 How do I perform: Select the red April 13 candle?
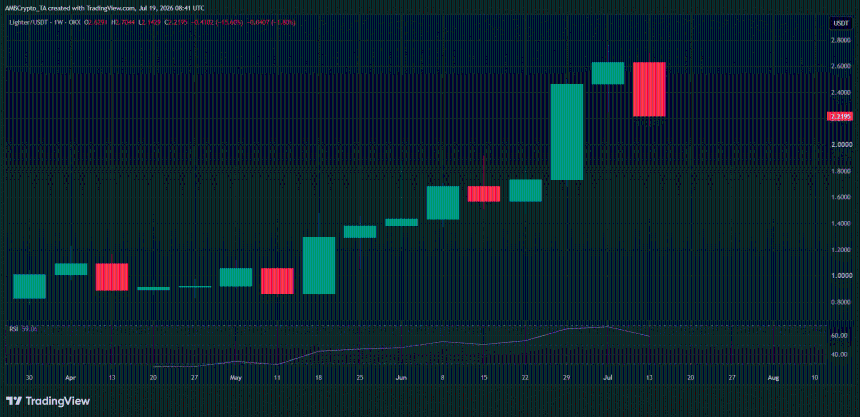tap(112, 277)
